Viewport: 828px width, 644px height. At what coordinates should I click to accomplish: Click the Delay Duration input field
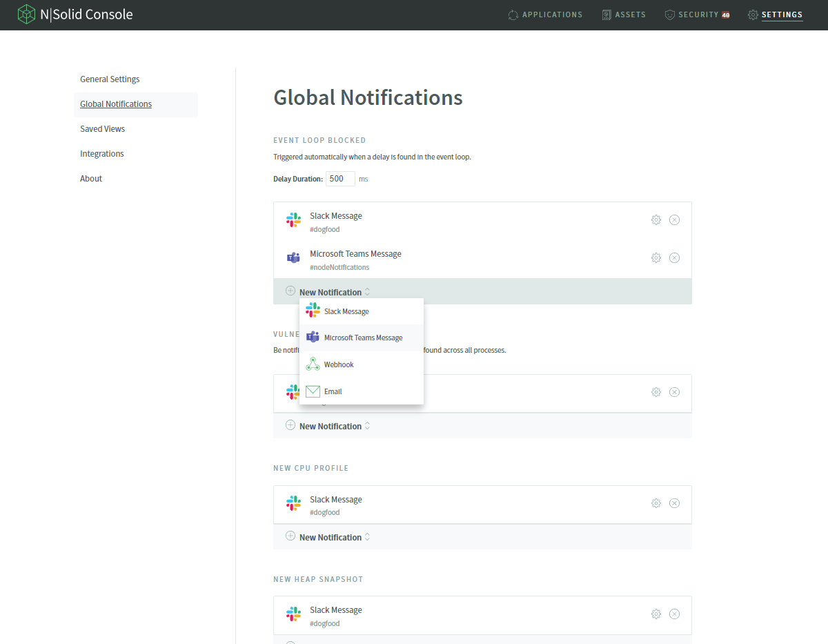point(340,179)
